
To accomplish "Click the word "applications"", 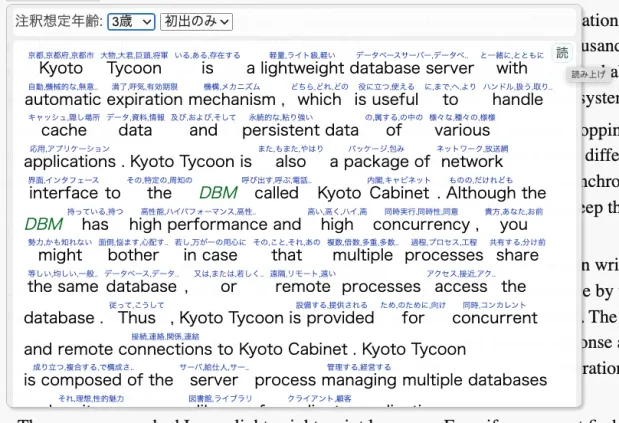I will [x=70, y=162].
